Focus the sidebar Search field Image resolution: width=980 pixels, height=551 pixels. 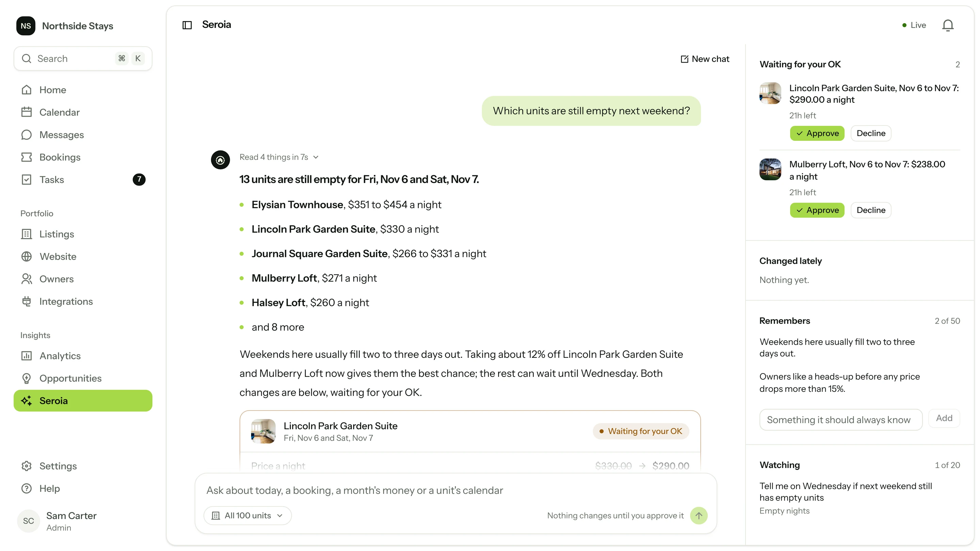83,59
